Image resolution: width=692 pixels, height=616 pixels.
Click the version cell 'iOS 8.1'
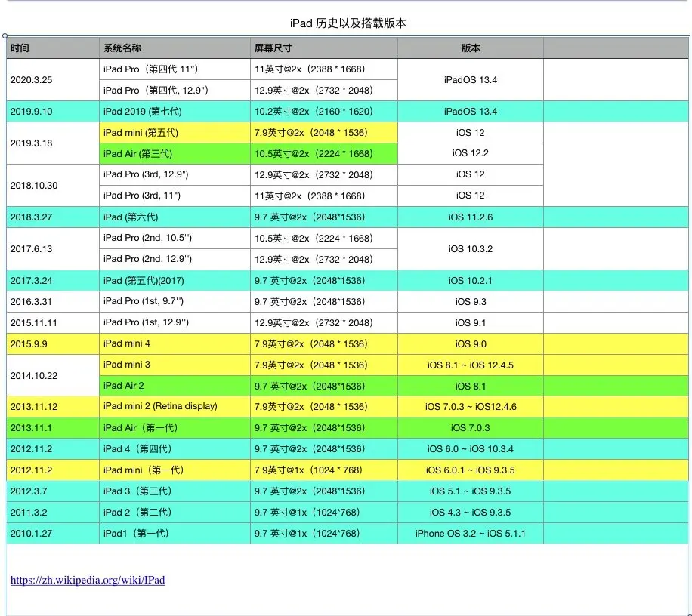pos(471,387)
